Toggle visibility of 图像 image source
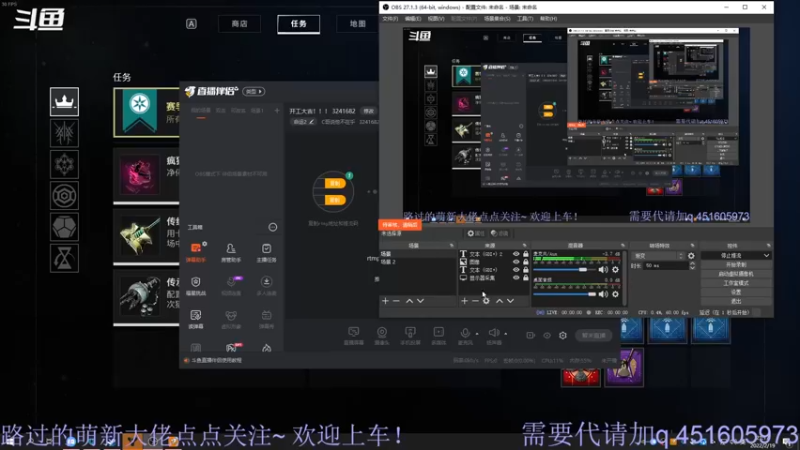This screenshot has width=800, height=450. [516, 262]
